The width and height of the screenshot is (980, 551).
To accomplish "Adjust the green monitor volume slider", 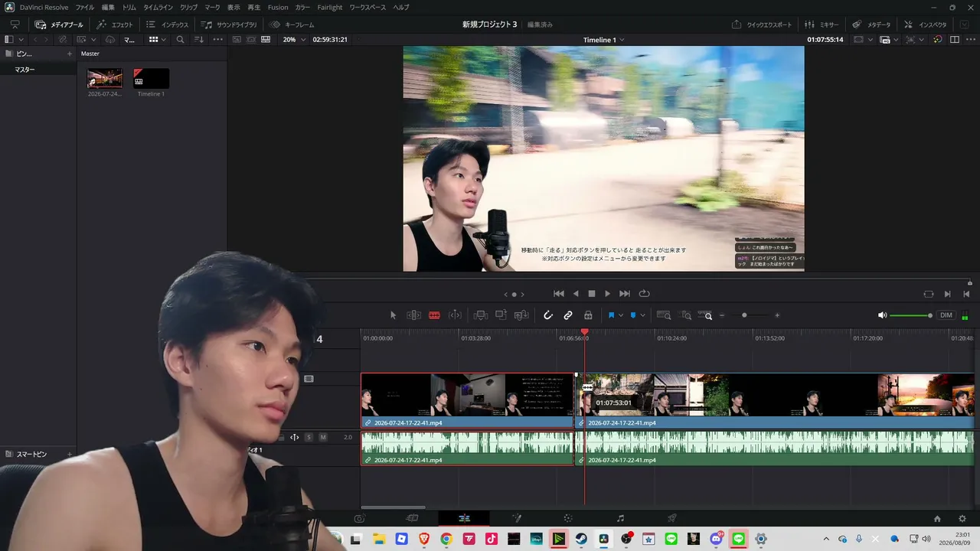I will point(910,315).
